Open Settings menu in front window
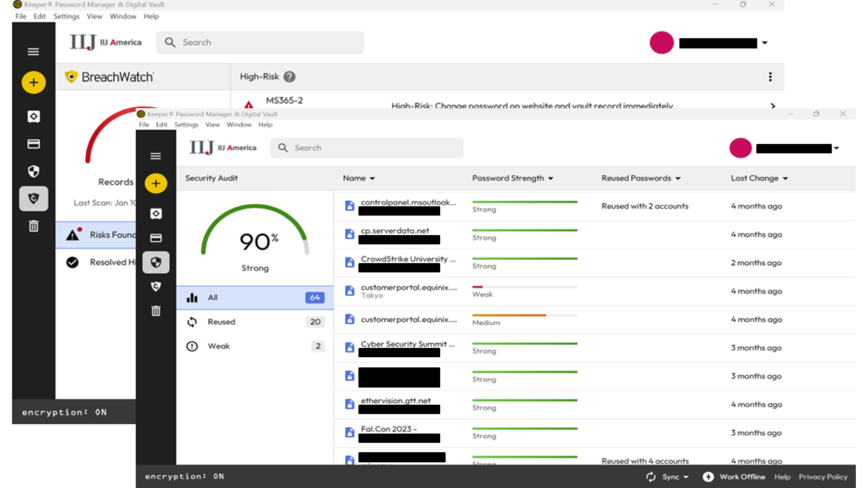This screenshot has height=488, width=868. pos(186,125)
